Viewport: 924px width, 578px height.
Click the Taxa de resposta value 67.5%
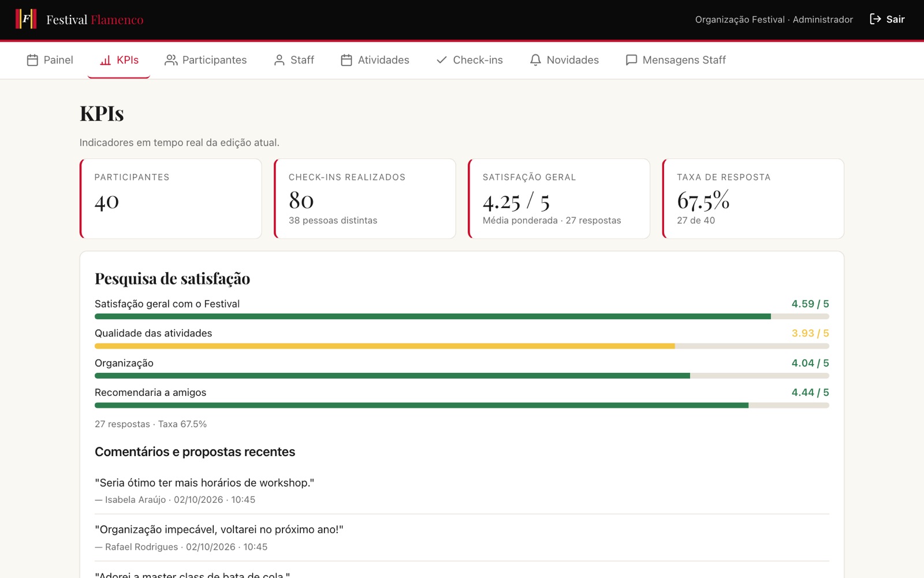[x=703, y=201]
